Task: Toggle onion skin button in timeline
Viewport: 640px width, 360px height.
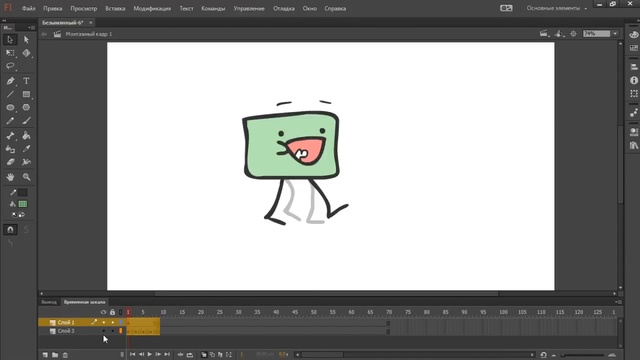Action: pos(204,355)
